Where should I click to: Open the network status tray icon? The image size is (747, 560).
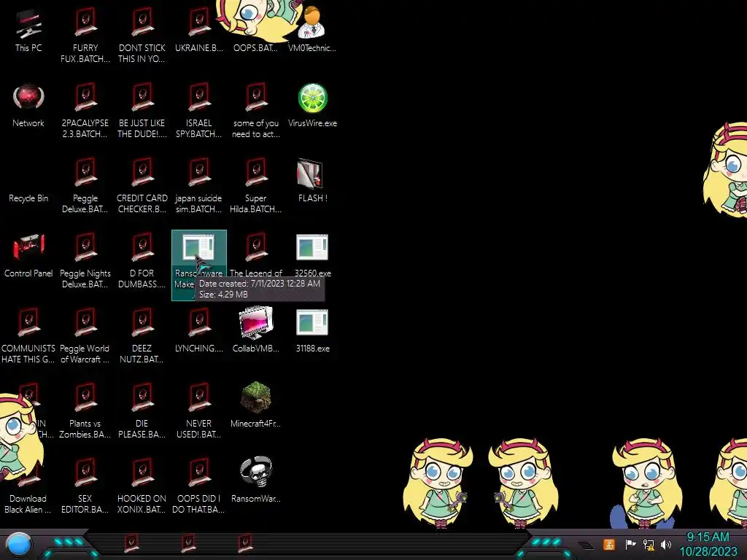649,544
